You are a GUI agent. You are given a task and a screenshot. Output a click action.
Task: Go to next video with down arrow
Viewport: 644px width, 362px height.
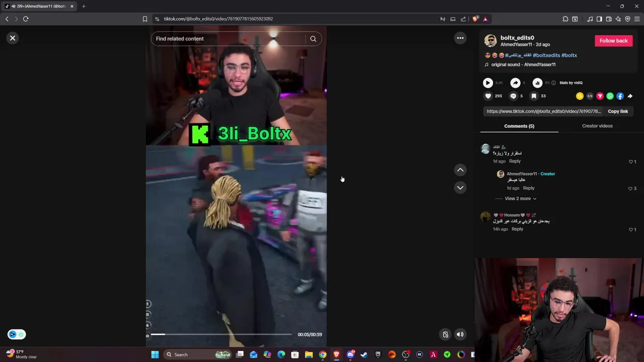pyautogui.click(x=460, y=188)
